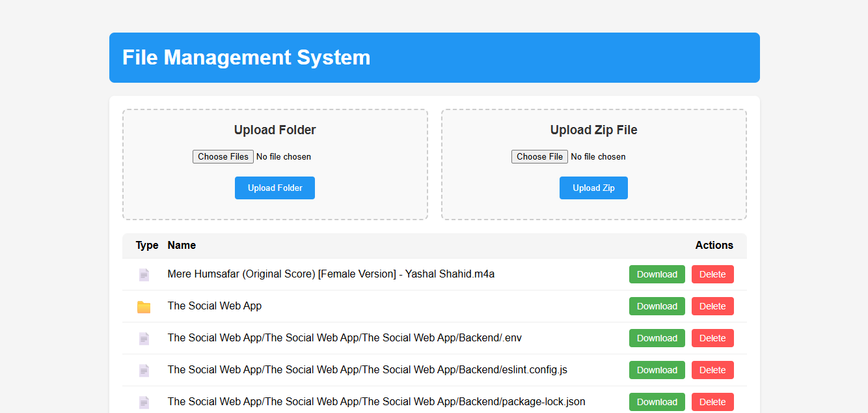The width and height of the screenshot is (868, 413).
Task: Delete The Social Web App folder
Action: pos(712,306)
